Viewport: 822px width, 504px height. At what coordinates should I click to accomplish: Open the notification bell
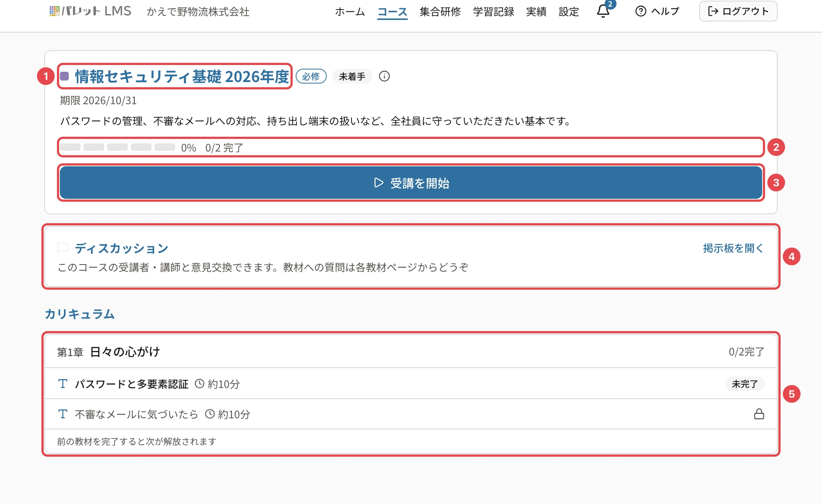point(603,11)
